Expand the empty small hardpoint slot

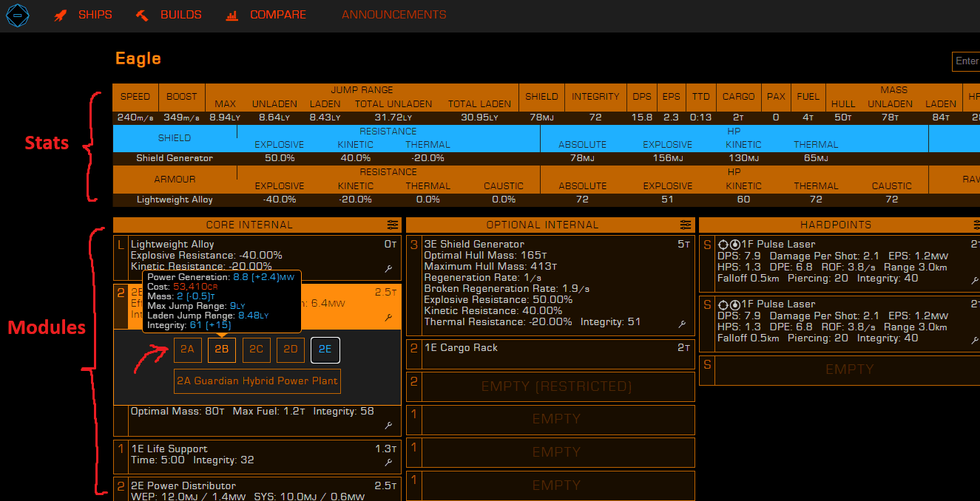click(848, 369)
